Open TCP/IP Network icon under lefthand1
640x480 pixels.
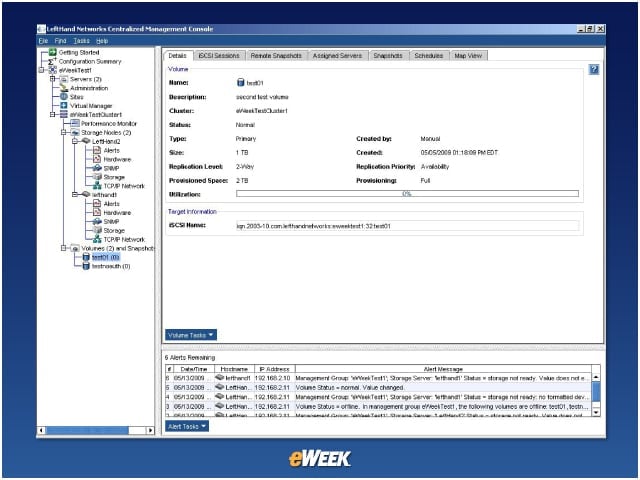(97, 239)
